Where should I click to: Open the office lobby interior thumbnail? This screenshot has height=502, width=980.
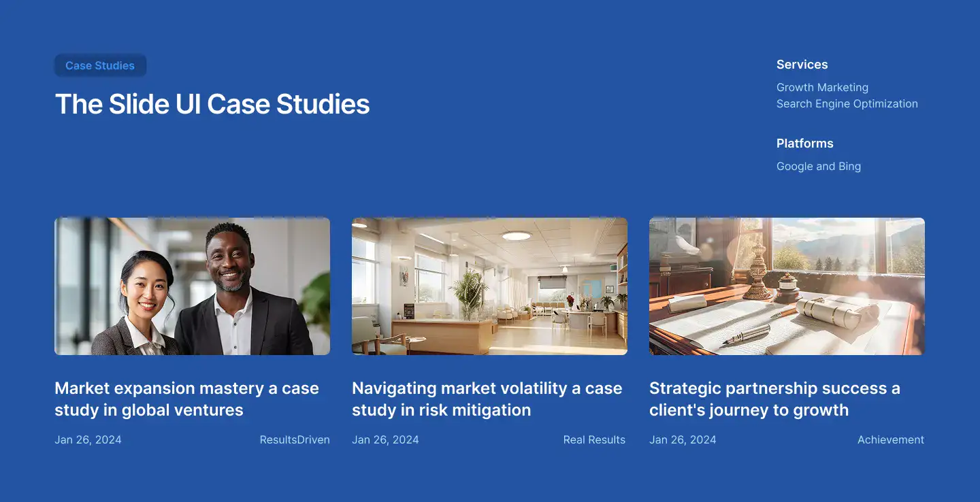pos(489,286)
